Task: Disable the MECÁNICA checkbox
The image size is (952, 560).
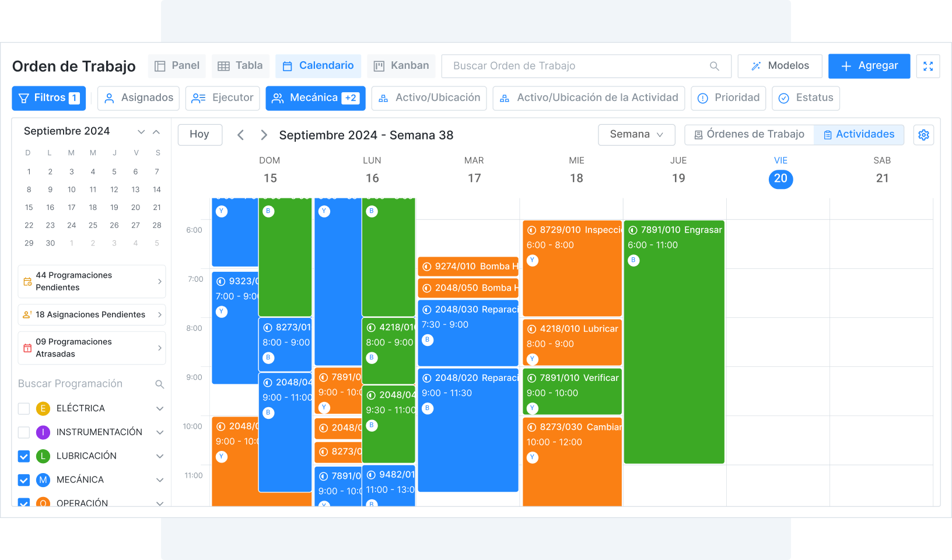Action: 23,480
